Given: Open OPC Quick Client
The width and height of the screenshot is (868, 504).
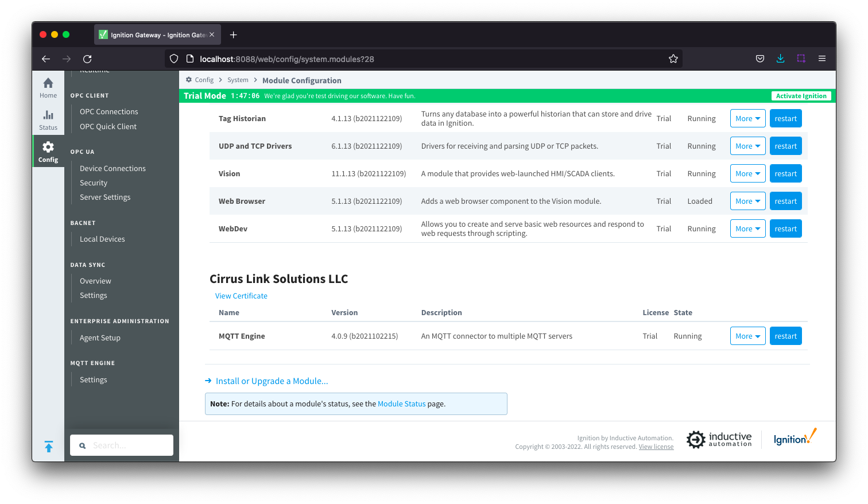Looking at the screenshot, I should 108,127.
